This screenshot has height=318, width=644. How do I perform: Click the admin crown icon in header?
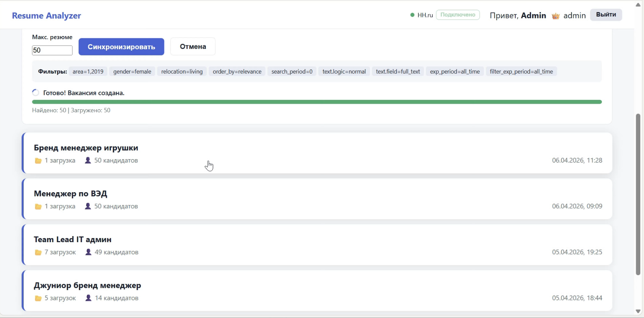tap(556, 16)
